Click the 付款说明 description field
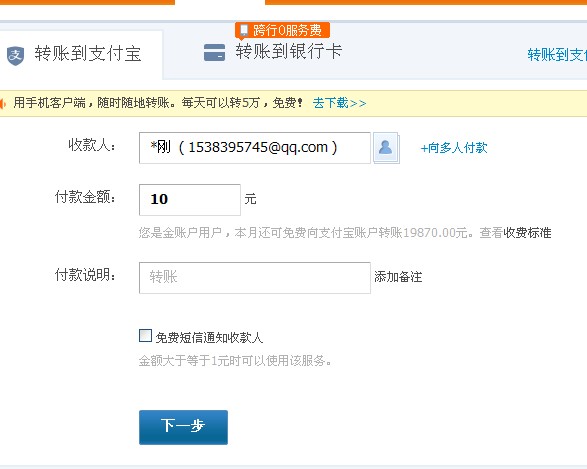 255,278
